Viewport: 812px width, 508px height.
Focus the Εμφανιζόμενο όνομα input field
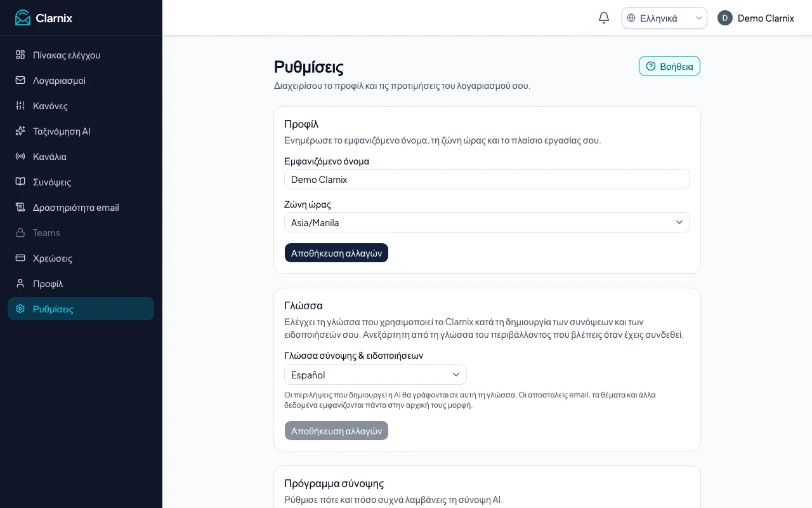point(487,179)
